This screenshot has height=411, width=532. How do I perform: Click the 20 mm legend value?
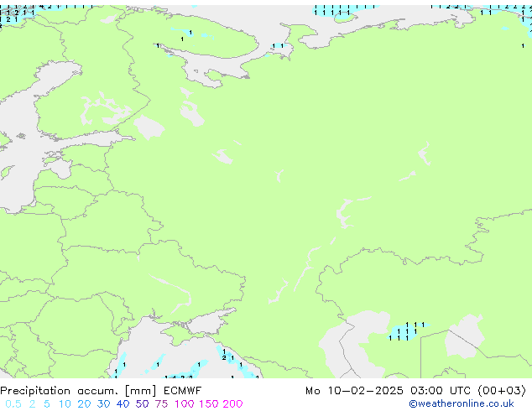pyautogui.click(x=84, y=404)
